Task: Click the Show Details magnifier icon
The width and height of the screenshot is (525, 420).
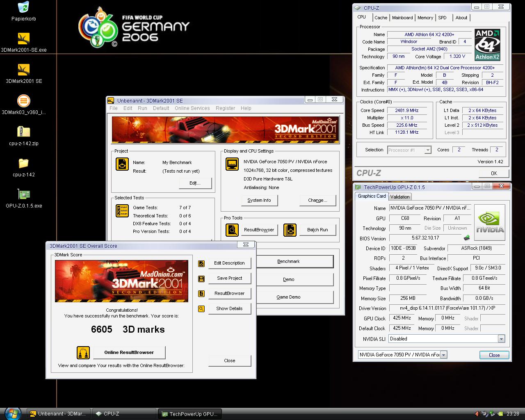Action: coord(201,309)
